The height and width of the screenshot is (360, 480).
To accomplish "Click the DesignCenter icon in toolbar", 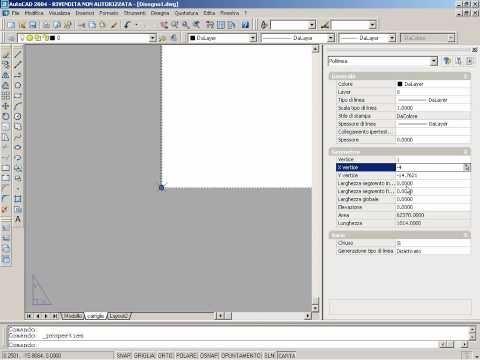I will click(221, 25).
